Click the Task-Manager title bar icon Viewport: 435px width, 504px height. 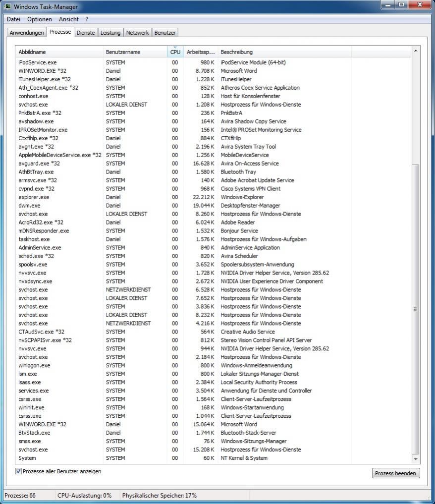(8, 6)
